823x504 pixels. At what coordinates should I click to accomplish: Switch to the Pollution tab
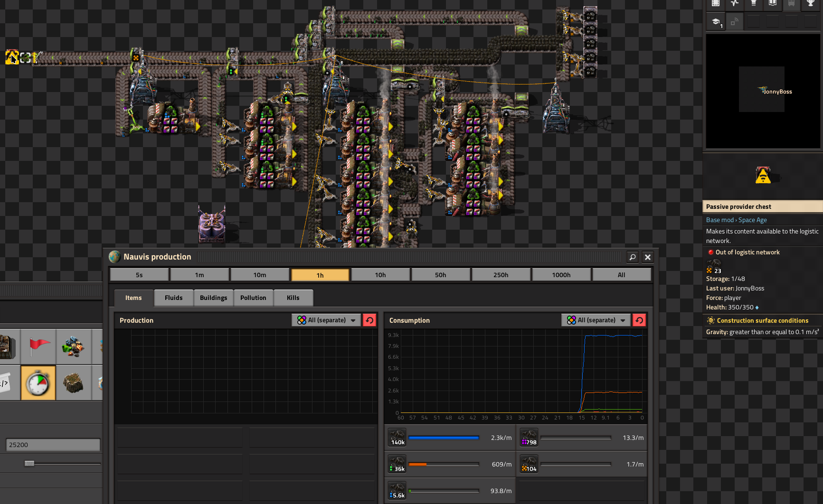(x=254, y=298)
